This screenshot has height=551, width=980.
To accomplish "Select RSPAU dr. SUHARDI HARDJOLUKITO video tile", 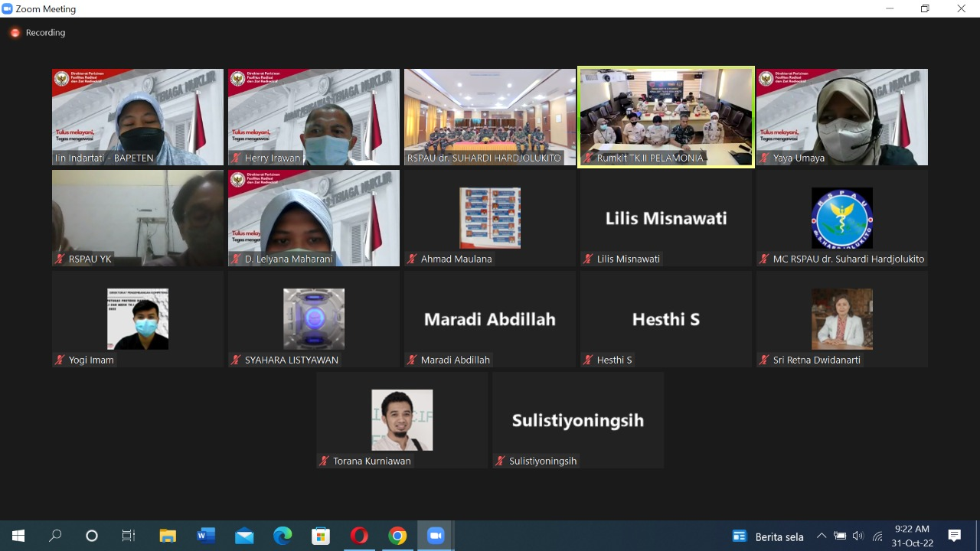I will point(490,117).
